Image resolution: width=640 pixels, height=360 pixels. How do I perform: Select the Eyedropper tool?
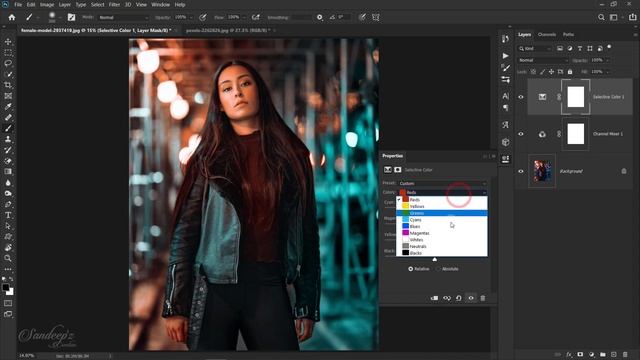tap(8, 107)
